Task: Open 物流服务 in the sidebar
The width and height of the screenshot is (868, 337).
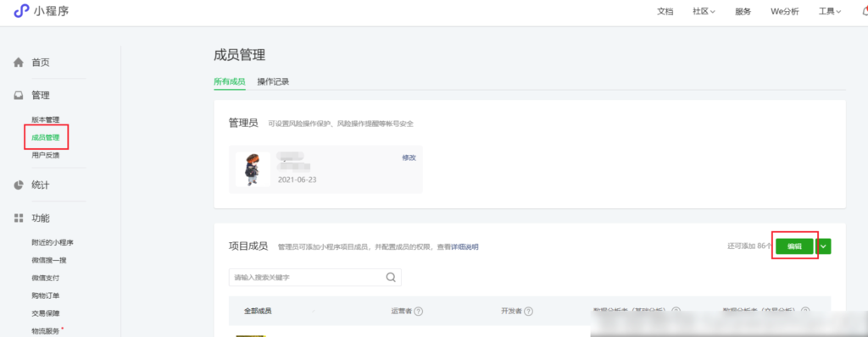Action: click(46, 331)
